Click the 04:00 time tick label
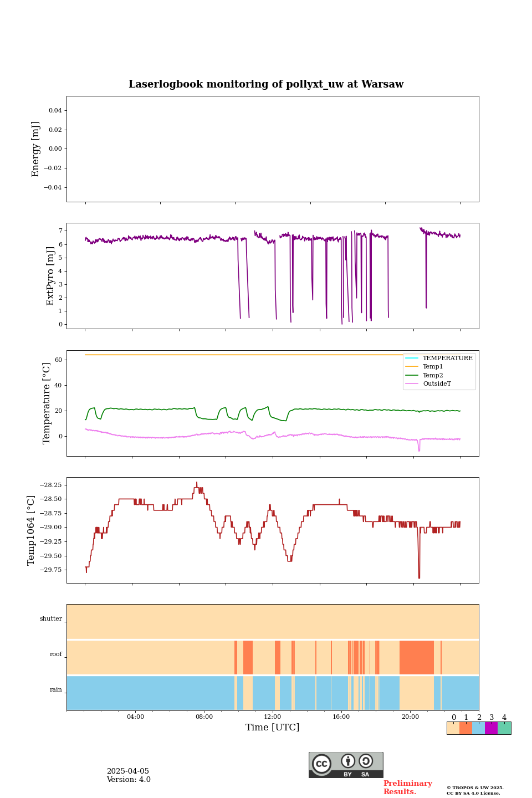The width and height of the screenshot is (532, 798). tap(135, 717)
